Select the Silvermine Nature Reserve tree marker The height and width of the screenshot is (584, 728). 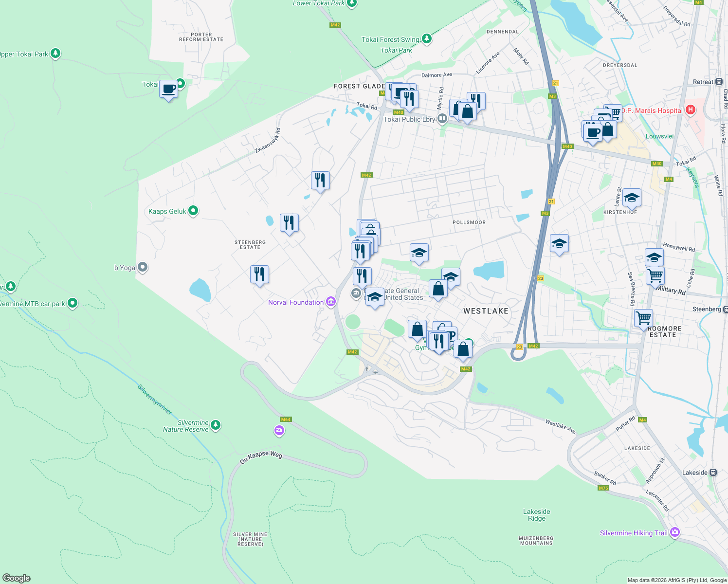216,425
